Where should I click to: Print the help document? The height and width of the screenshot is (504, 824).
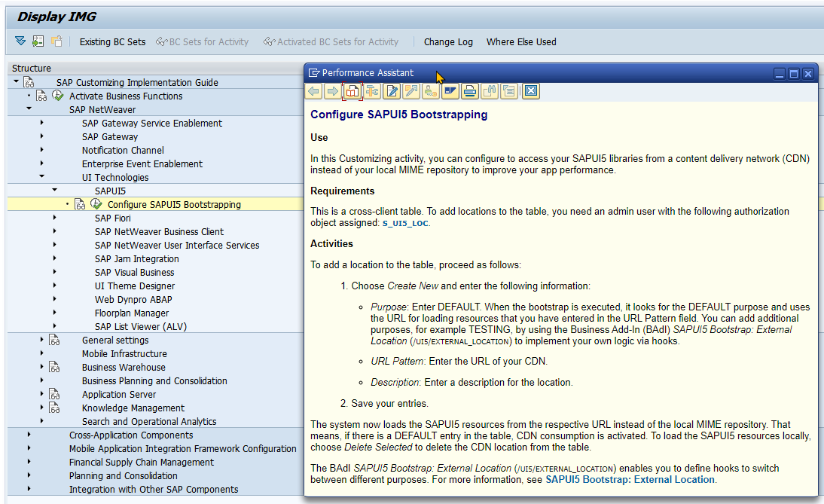[469, 90]
